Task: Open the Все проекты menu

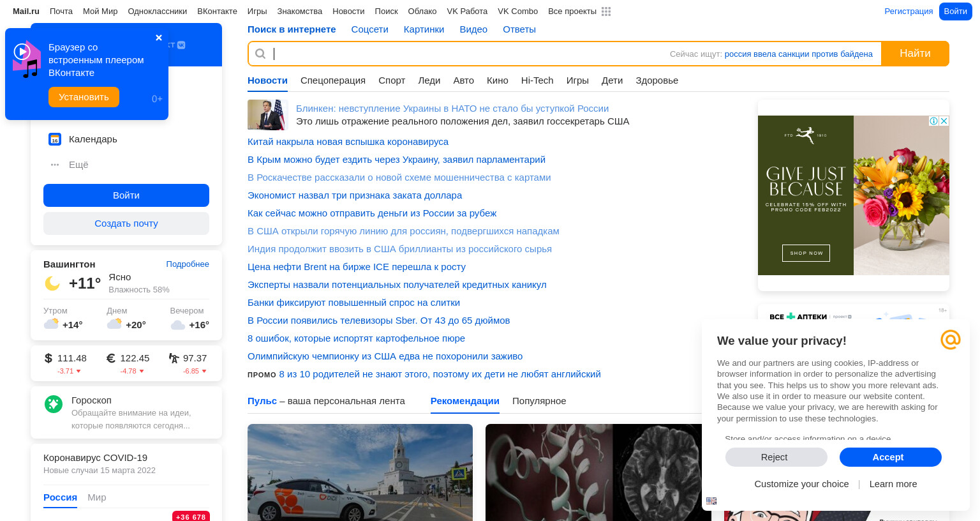Action: (572, 11)
